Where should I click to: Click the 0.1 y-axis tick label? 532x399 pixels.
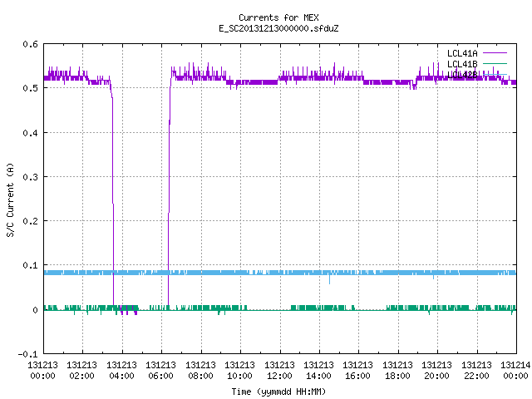(x=30, y=265)
